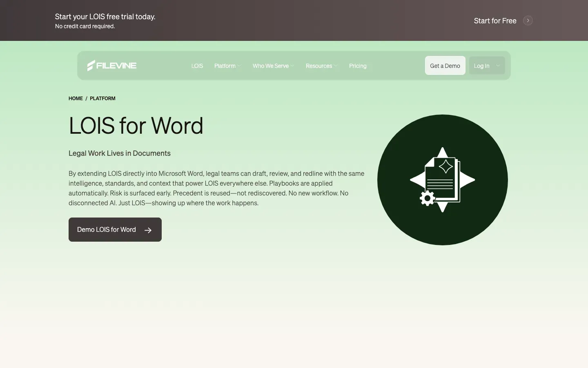Go to the Pricing page
The image size is (588, 368).
pyautogui.click(x=358, y=66)
